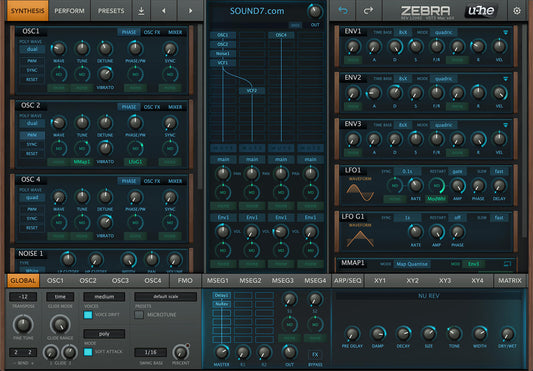Select the FMO lower tab

click(x=185, y=281)
